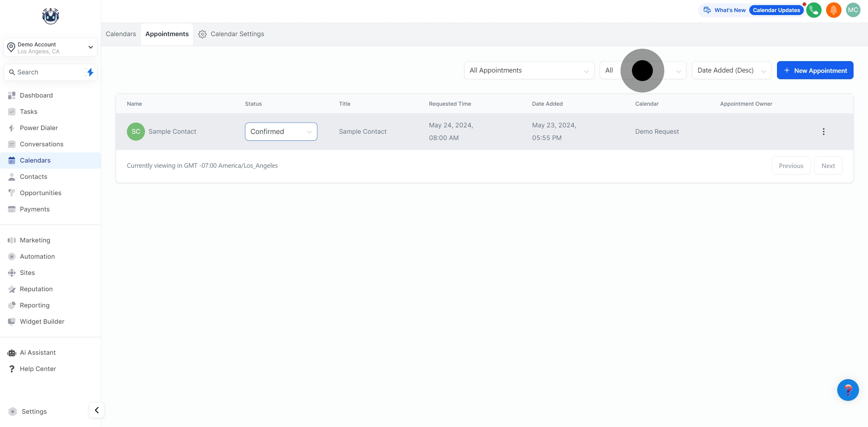Click the SC contact avatar
The width and height of the screenshot is (868, 427).
[x=136, y=132]
